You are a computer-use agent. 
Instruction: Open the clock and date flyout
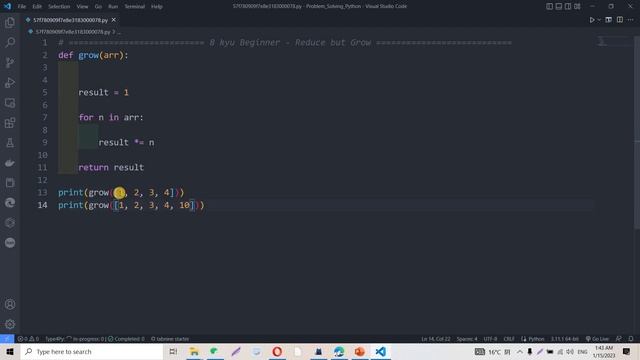604,351
